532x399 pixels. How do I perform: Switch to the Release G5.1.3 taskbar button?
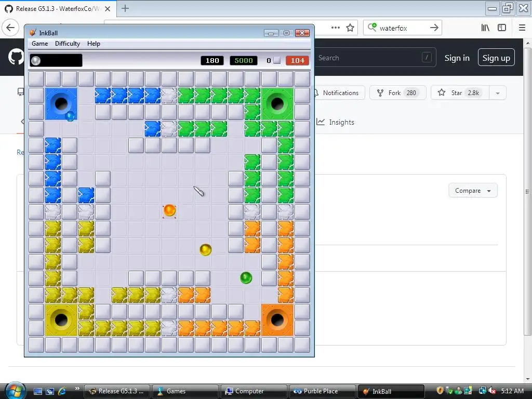pos(117,391)
